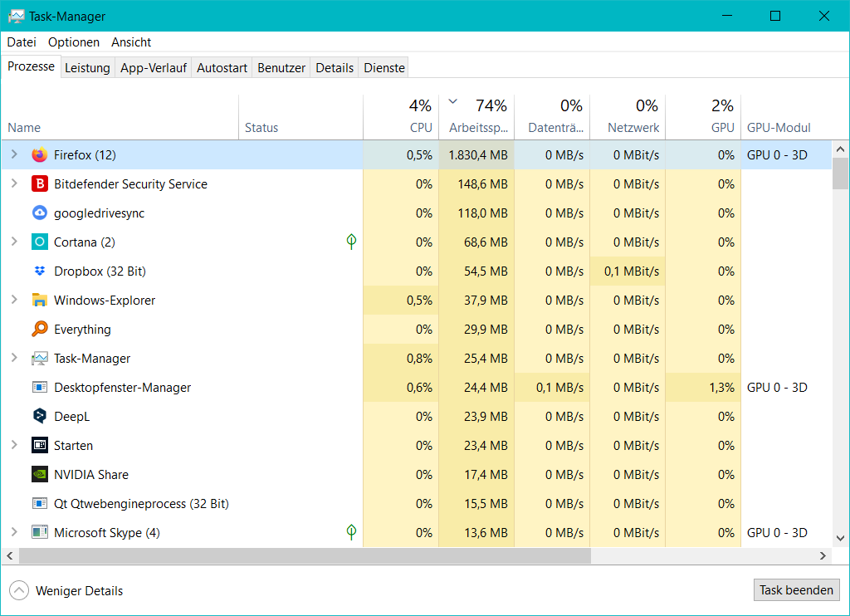The width and height of the screenshot is (850, 616).
Task: Click the Starten process icon
Action: coord(40,445)
